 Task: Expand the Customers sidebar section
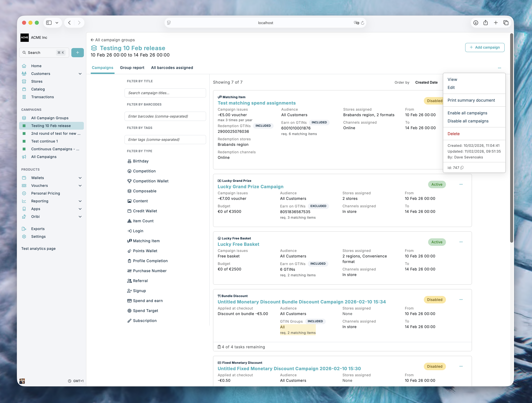pos(80,74)
